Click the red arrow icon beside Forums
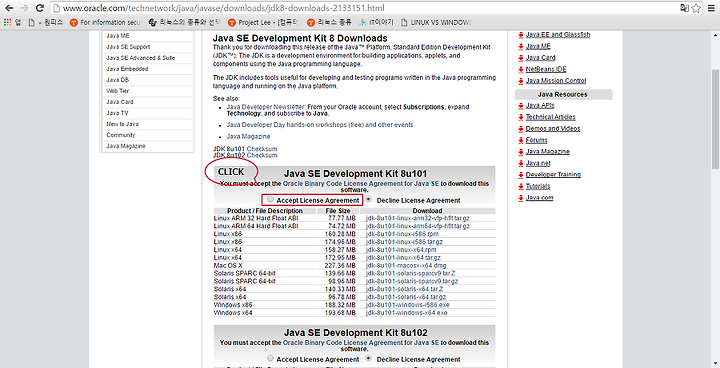This screenshot has width=720, height=368. [x=521, y=141]
